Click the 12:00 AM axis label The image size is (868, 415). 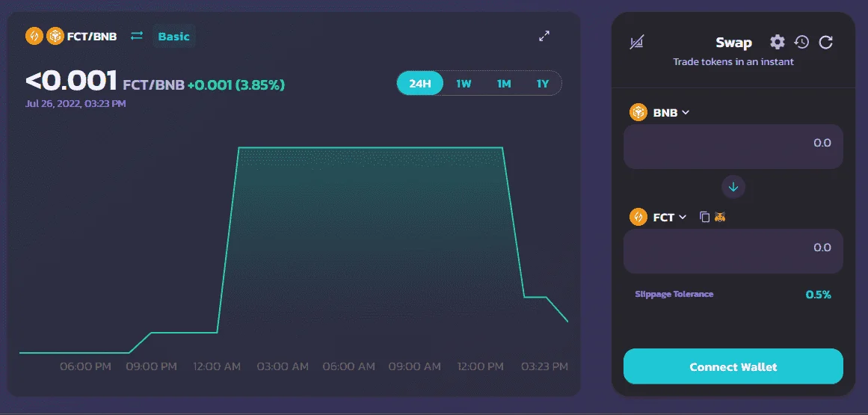coord(217,366)
